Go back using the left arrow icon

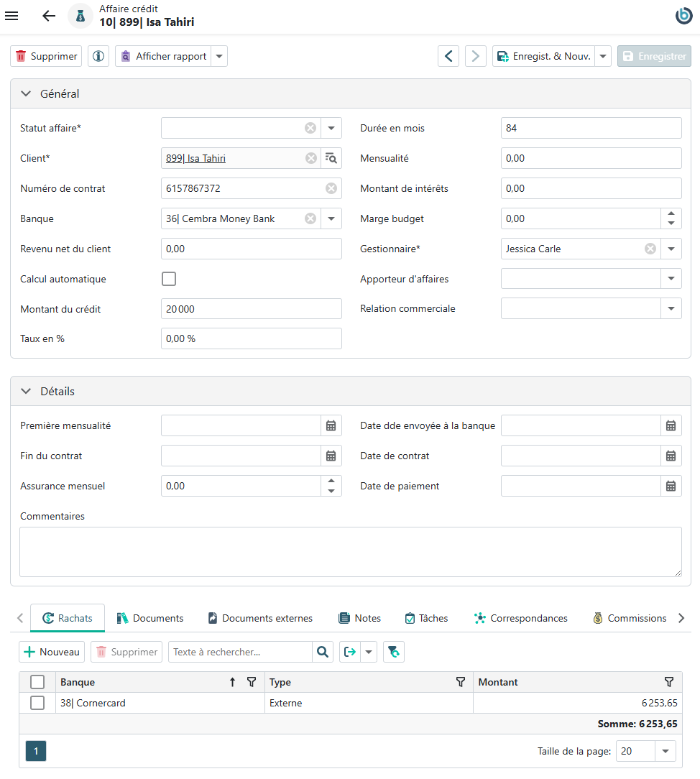coord(49,16)
